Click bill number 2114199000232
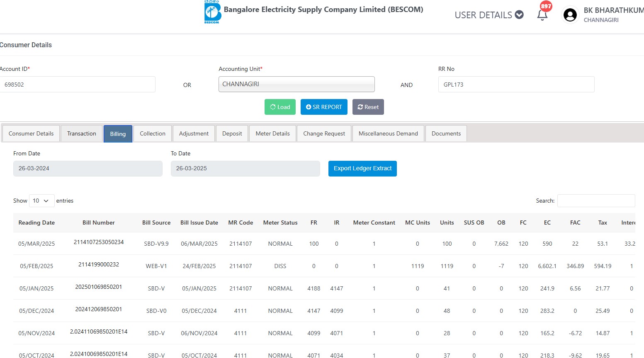Viewport: 644px width, 358px height. tap(99, 264)
